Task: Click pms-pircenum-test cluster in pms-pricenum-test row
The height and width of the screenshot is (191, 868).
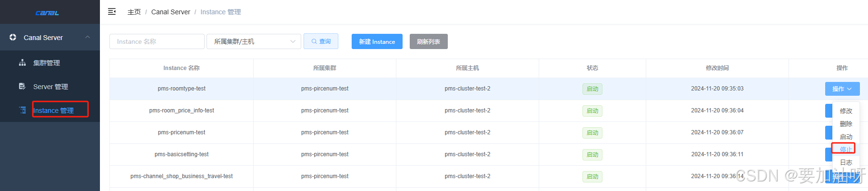Action: (x=325, y=132)
